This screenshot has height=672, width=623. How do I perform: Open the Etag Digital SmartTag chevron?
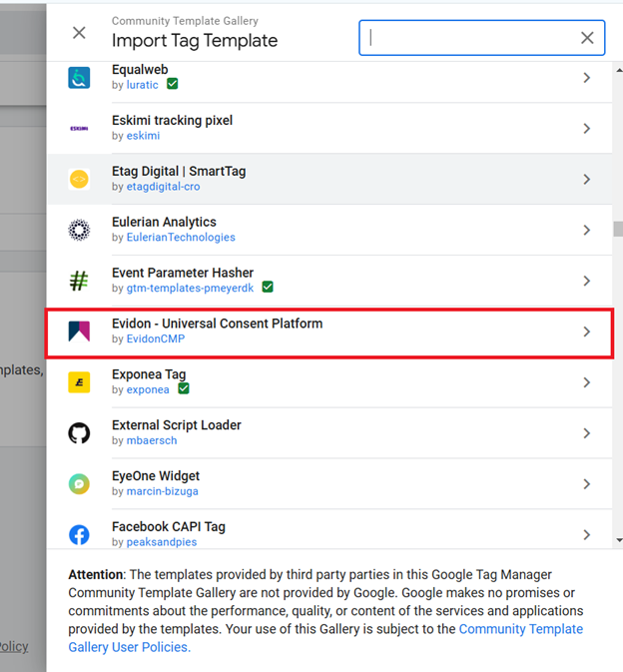[x=587, y=179]
